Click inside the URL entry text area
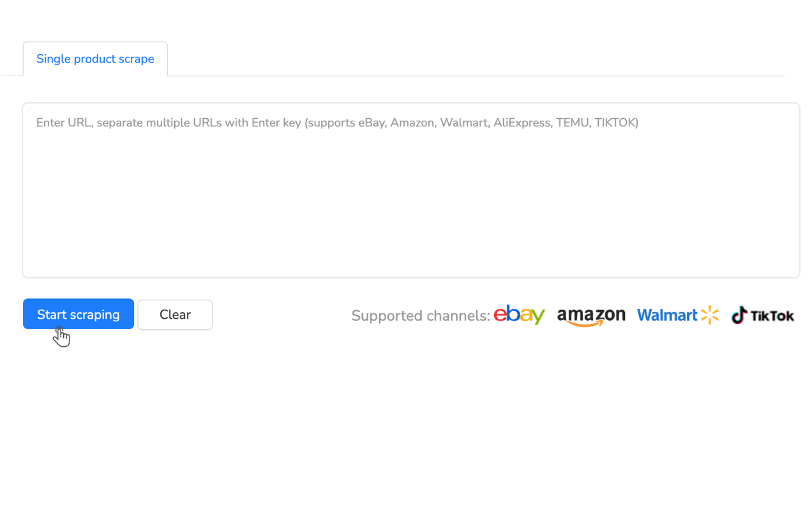The height and width of the screenshot is (511, 812). (x=410, y=188)
